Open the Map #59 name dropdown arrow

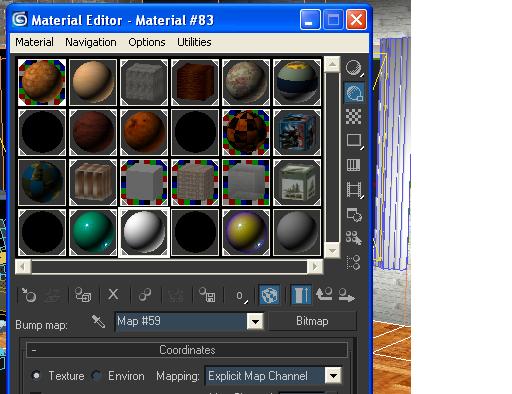(x=255, y=322)
